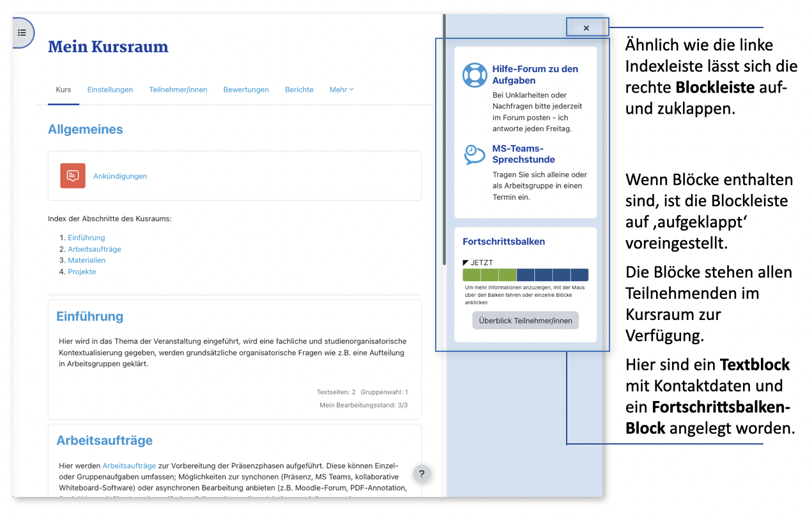Click the Hilfe-Forum lifebuoy icon

475,75
